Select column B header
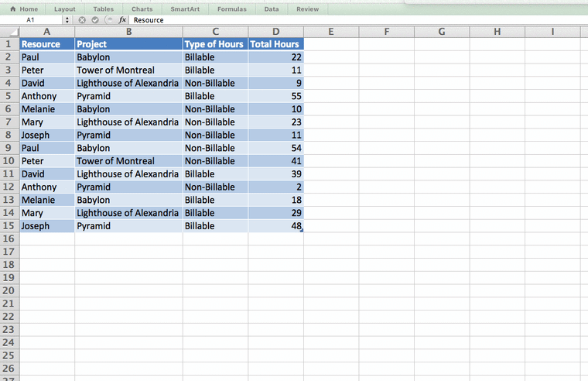The image size is (588, 381). point(128,32)
